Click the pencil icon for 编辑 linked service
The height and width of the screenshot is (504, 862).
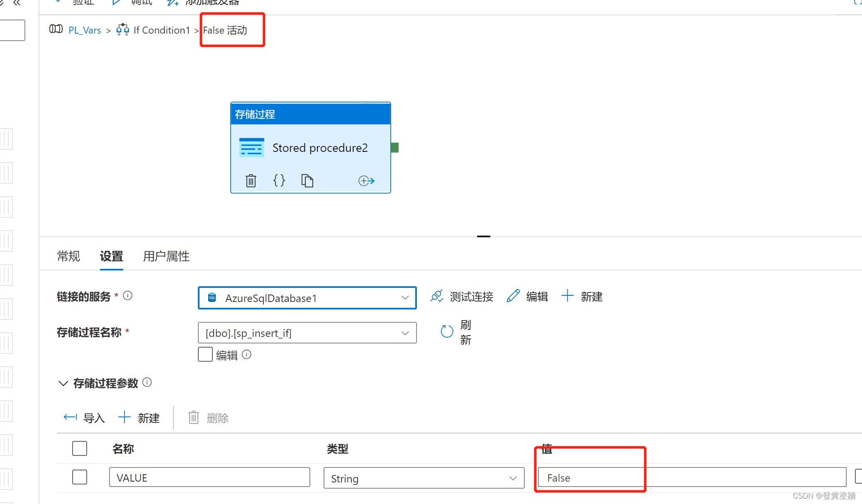click(x=513, y=296)
